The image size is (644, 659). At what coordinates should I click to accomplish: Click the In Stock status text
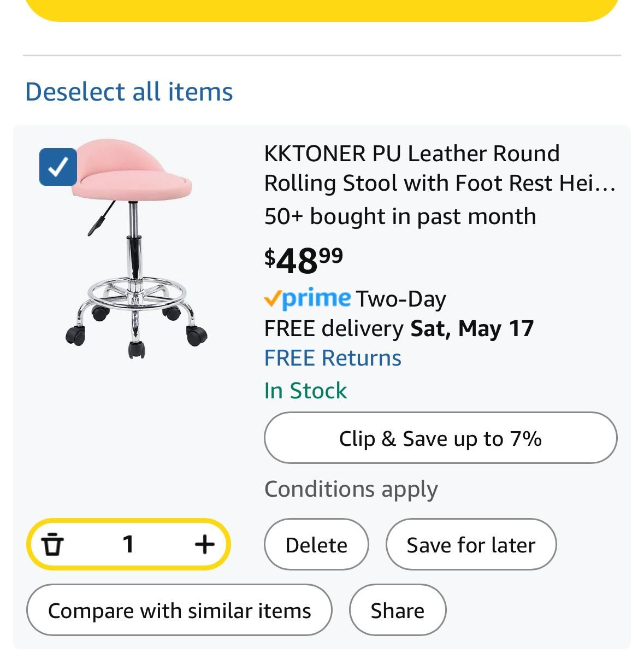(x=305, y=391)
